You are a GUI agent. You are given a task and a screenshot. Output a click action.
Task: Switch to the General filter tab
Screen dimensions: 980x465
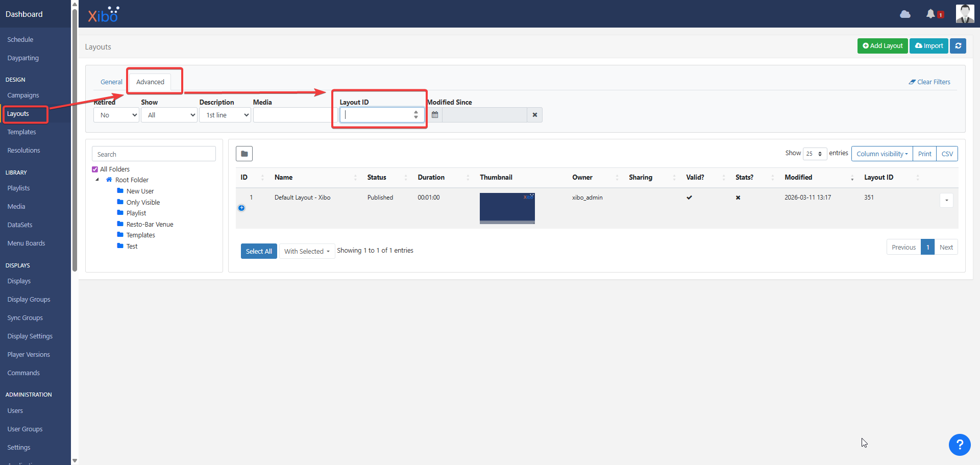[111, 82]
